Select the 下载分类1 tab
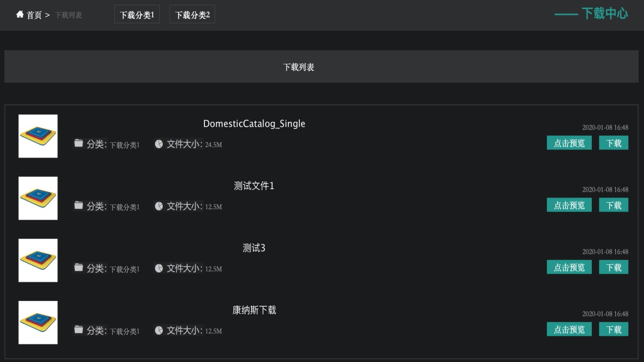Image resolution: width=644 pixels, height=362 pixels. point(136,13)
